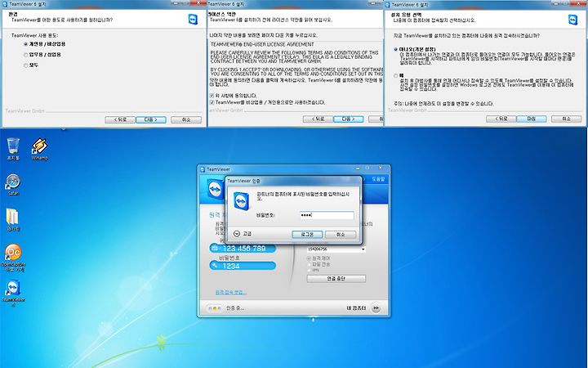Click the TeamViewer logo in the main window header
The height and width of the screenshot is (368, 588).
[x=216, y=189]
